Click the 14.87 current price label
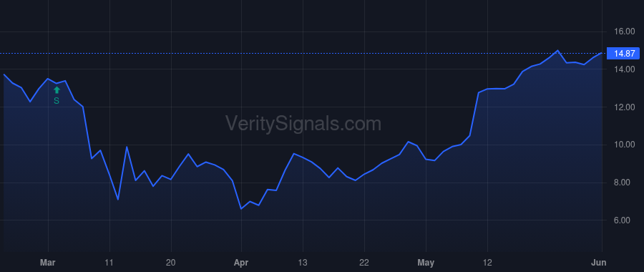The image size is (644, 272). [623, 54]
